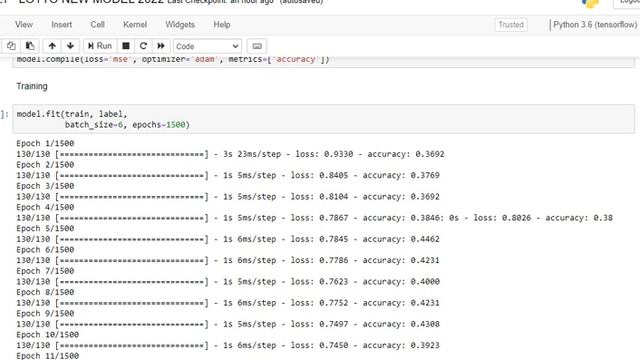Image resolution: width=640 pixels, height=360 pixels.
Task: Click the Epoch 10/1500 output line
Action: [48, 334]
